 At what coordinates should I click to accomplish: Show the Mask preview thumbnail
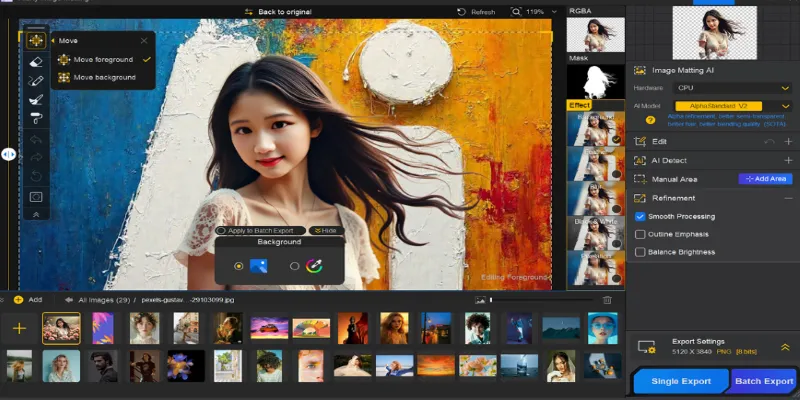pyautogui.click(x=595, y=81)
